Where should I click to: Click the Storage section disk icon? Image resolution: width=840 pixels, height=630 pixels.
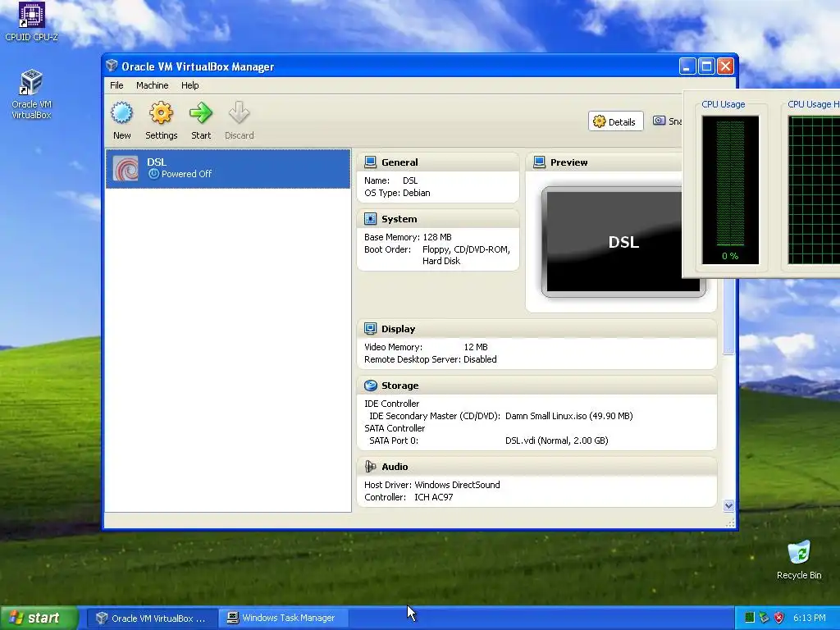pyautogui.click(x=370, y=386)
